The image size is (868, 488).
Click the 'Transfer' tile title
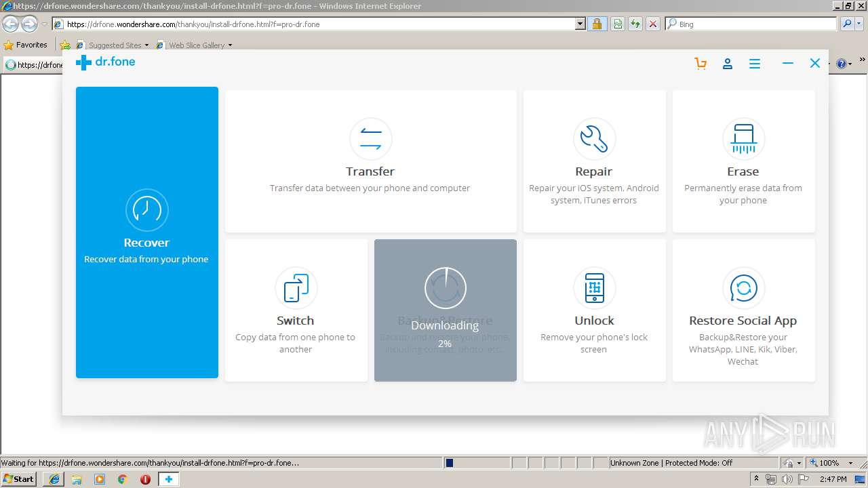(x=370, y=171)
